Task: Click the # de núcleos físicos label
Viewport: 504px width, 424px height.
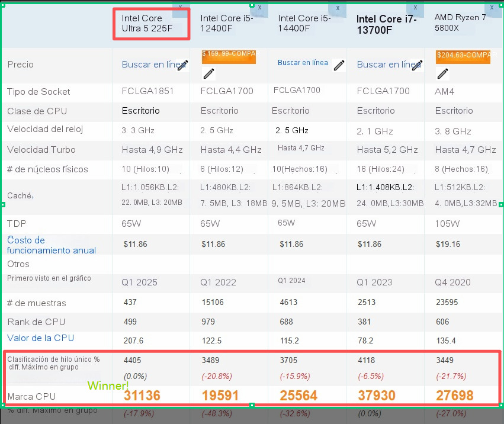Action: point(47,169)
